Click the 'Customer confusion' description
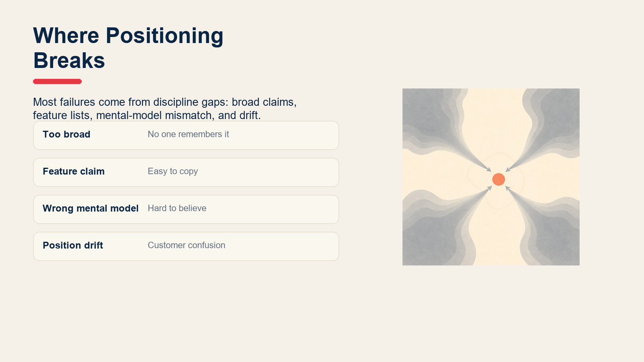Viewport: 644px width, 362px height. click(186, 245)
